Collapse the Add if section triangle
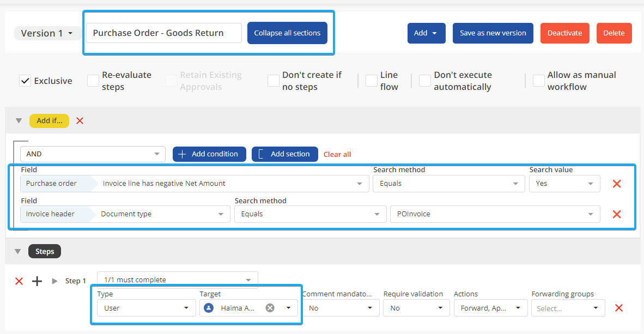This screenshot has height=334, width=644. tap(19, 121)
